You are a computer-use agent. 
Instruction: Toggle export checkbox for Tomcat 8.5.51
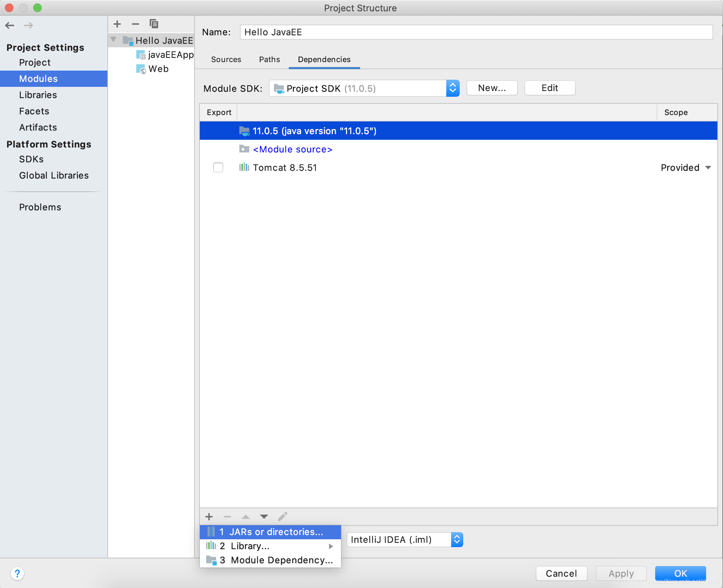(x=218, y=167)
